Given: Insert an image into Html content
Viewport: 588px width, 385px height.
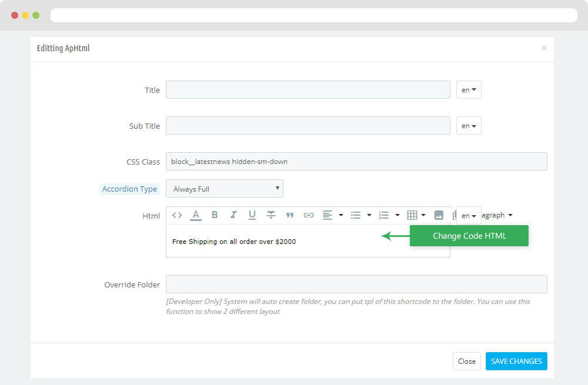Looking at the screenshot, I should coord(439,215).
